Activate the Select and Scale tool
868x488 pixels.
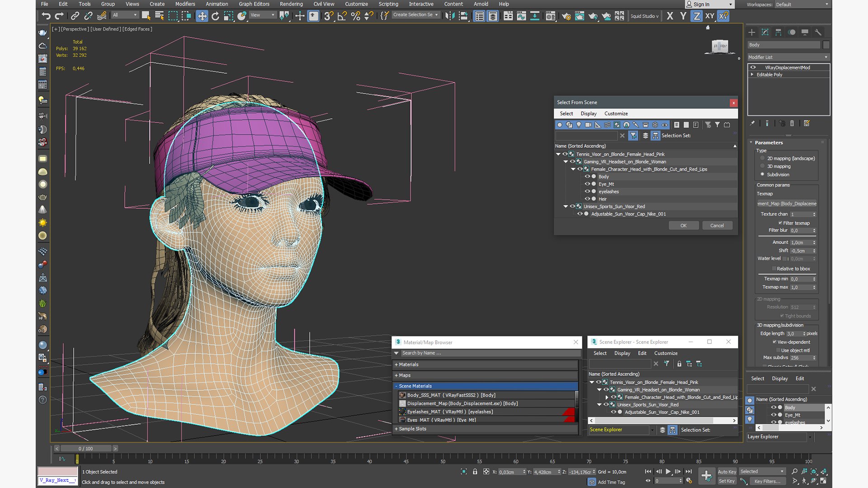[229, 16]
